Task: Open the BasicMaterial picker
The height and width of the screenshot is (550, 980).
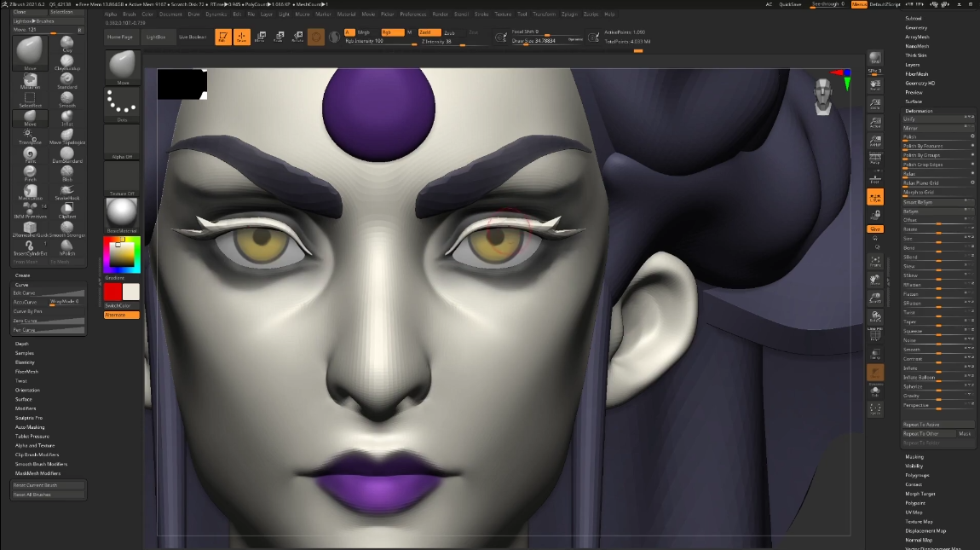Action: (122, 215)
